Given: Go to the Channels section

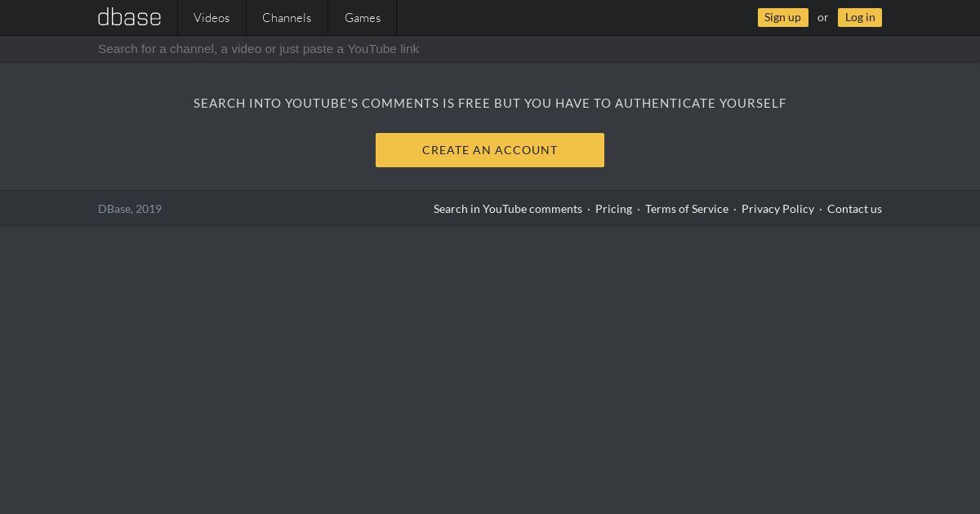Looking at the screenshot, I should click(287, 17).
